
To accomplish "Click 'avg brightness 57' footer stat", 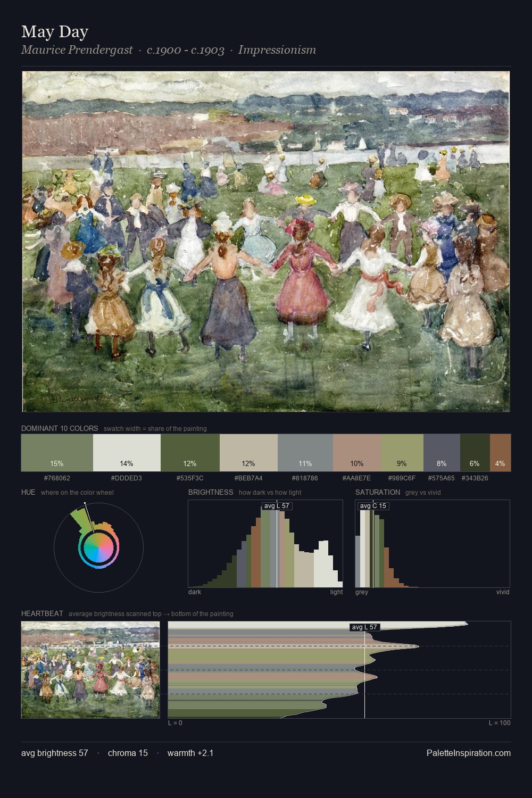I will [55, 753].
